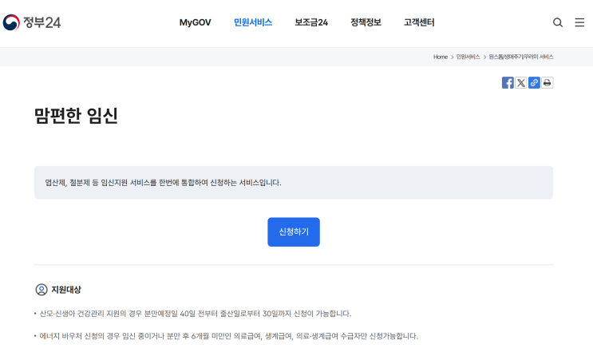Open the 민원서비스 menu
Screen dimensions: 593x364
[253, 22]
